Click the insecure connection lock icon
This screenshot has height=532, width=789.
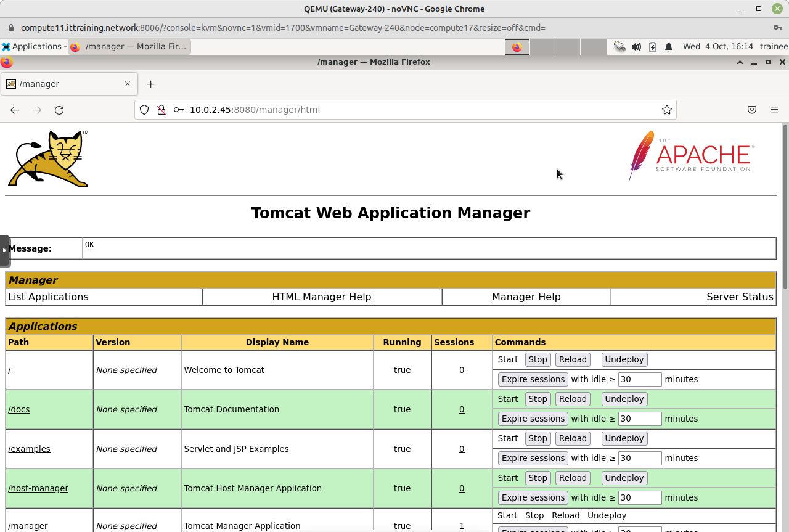point(161,110)
